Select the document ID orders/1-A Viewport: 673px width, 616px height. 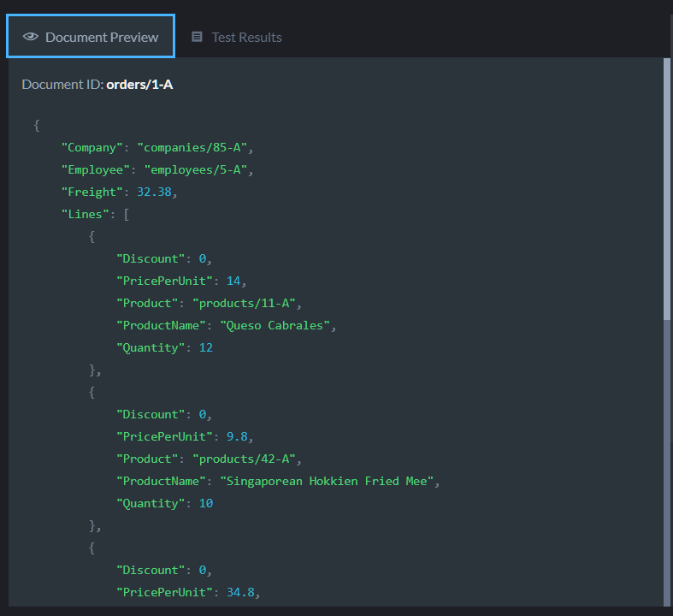139,85
